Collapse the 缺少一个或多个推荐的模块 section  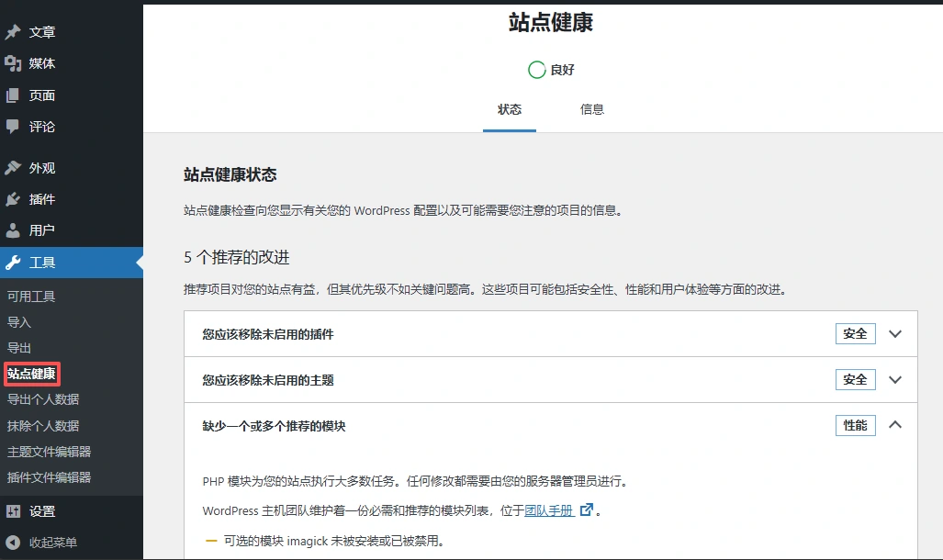[x=895, y=424]
